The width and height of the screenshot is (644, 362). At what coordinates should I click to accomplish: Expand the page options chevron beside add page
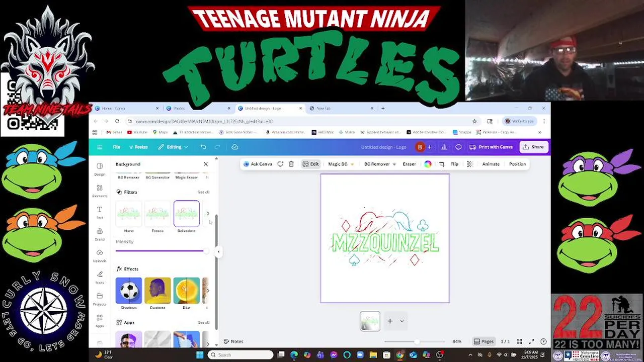coord(401,321)
